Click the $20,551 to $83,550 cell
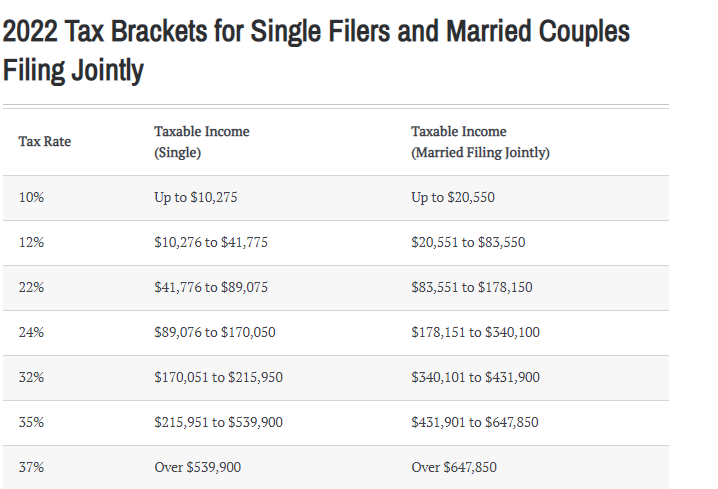 (x=468, y=242)
